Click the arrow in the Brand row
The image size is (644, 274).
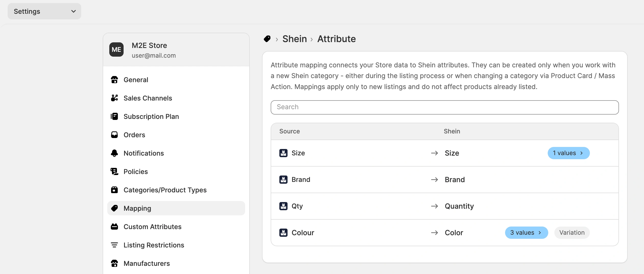435,180
